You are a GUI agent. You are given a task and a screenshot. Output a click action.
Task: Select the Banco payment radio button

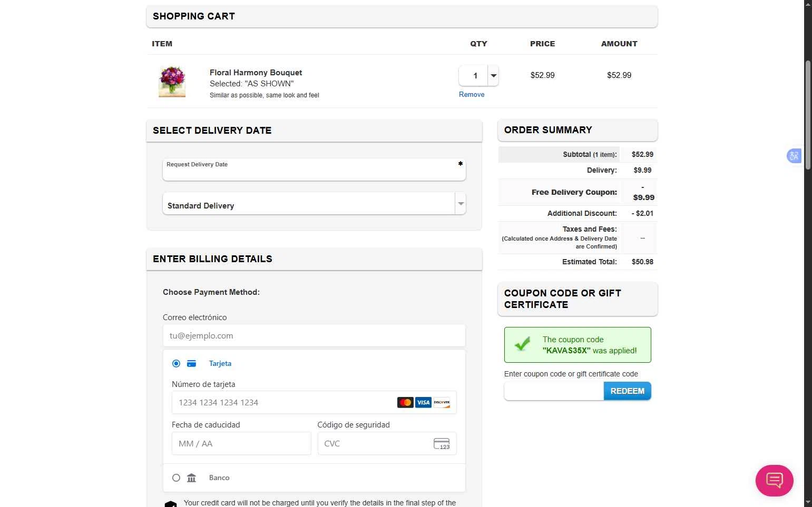[176, 478]
